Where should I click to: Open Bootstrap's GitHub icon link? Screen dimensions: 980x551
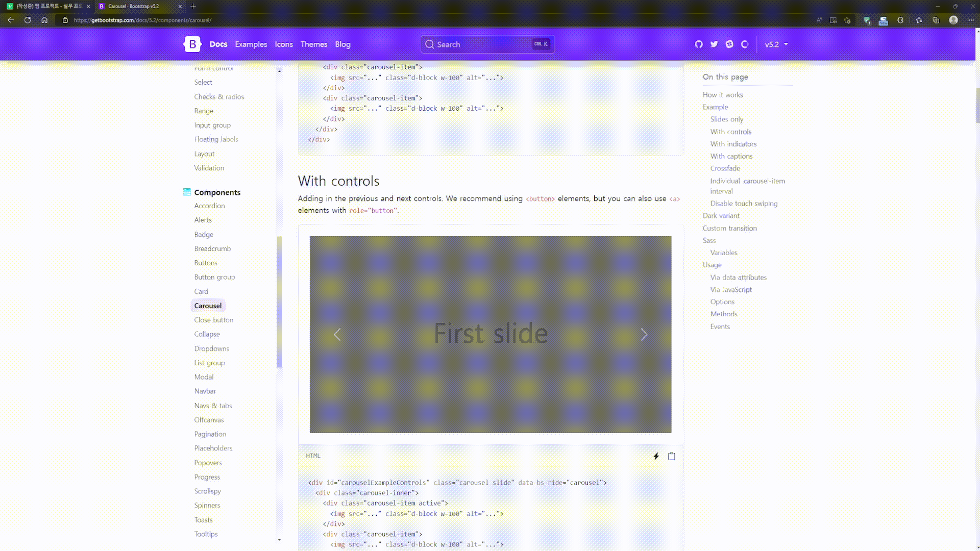coord(699,44)
